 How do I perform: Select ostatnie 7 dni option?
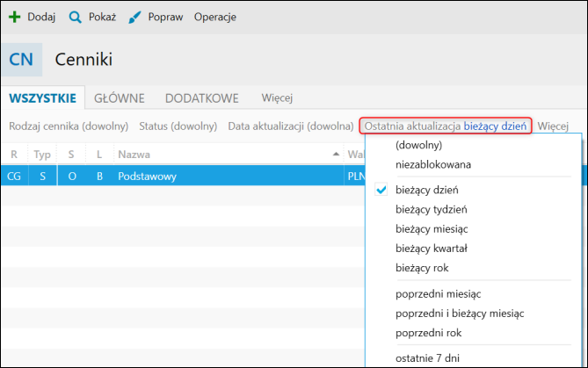coord(428,357)
